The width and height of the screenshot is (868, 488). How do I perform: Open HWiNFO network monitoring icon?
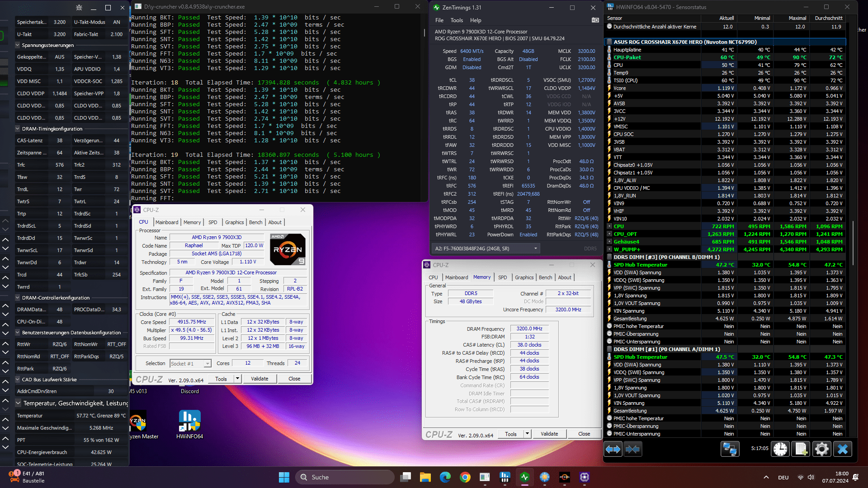click(730, 449)
